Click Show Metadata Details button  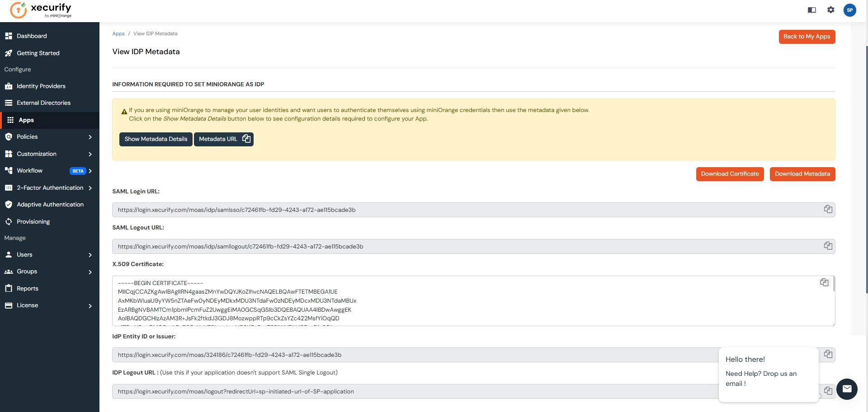(156, 139)
